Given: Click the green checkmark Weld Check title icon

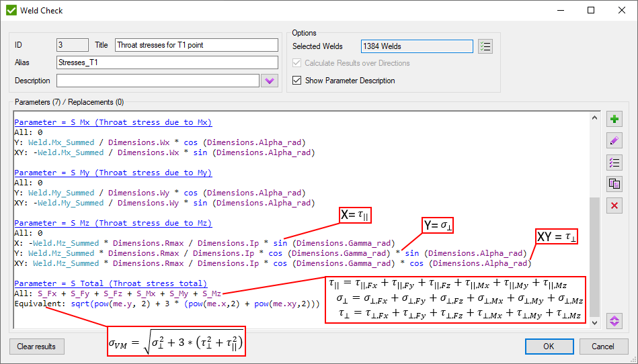Looking at the screenshot, I should (x=11, y=11).
